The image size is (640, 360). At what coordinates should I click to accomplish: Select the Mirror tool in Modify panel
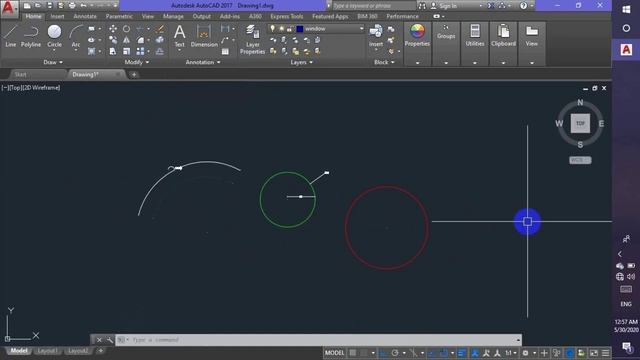[127, 40]
